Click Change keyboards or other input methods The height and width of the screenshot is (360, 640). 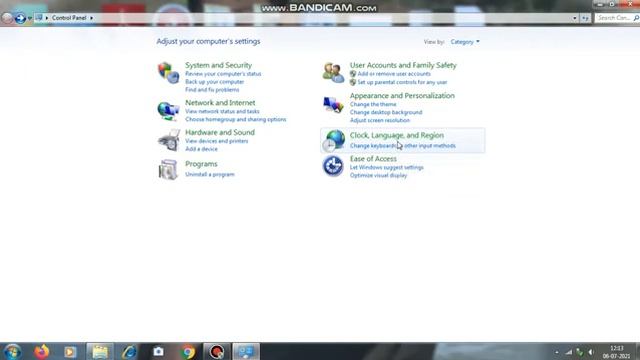tap(402, 146)
